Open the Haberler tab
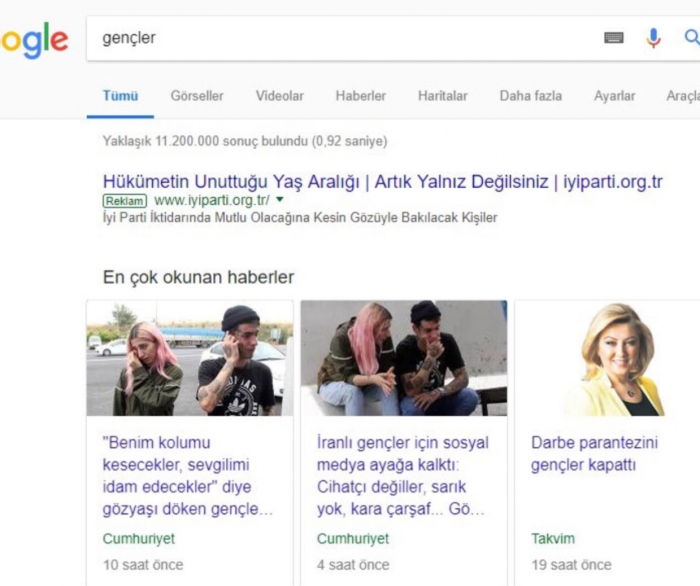700x586 pixels. coord(360,96)
